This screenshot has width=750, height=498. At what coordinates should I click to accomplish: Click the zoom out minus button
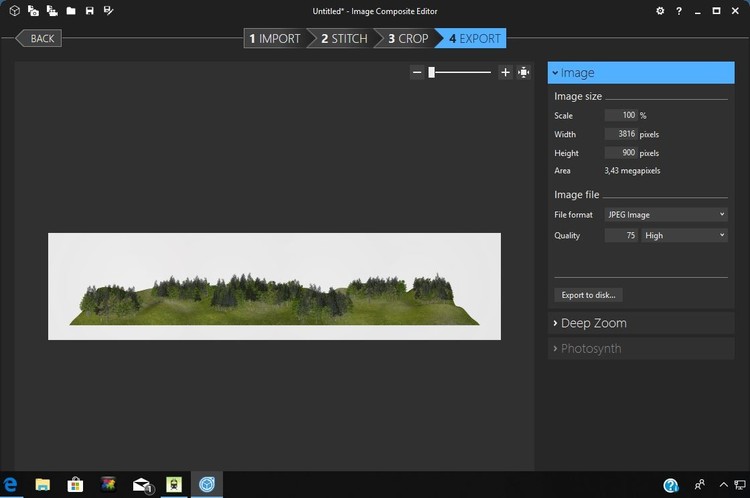[x=417, y=72]
